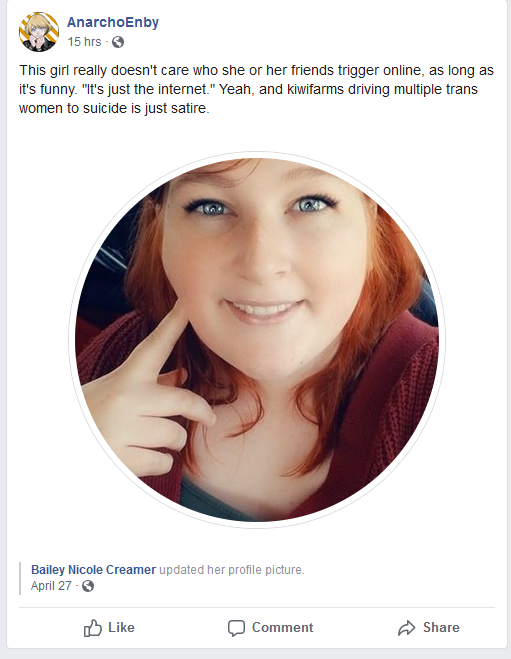Click the blank area below post caption

click(257, 134)
